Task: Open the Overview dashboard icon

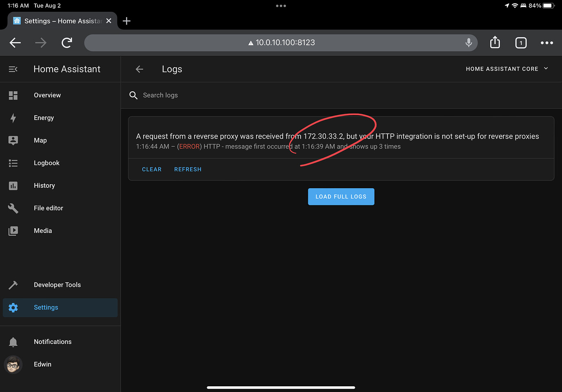Action: (13, 95)
